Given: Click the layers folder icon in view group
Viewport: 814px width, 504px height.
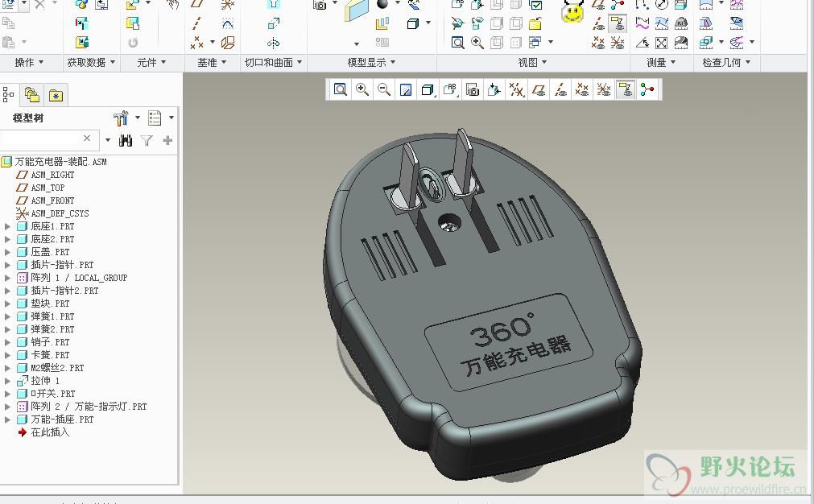Looking at the screenshot, I should [535, 23].
